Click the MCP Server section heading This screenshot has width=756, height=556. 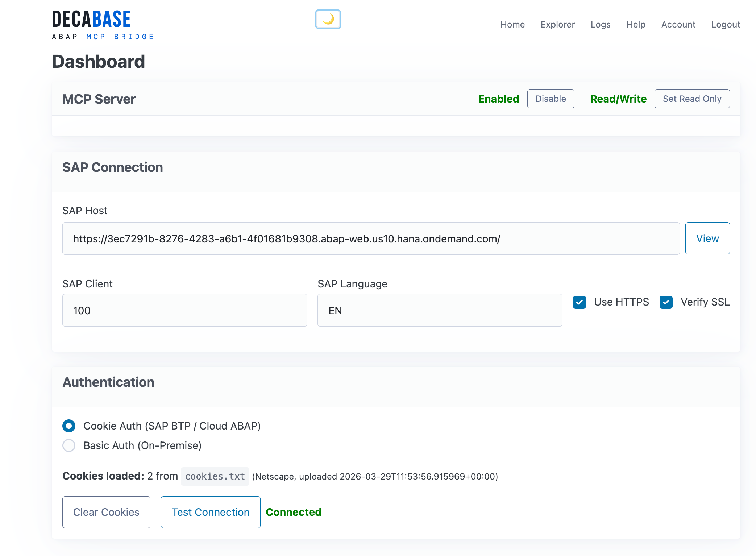point(99,99)
